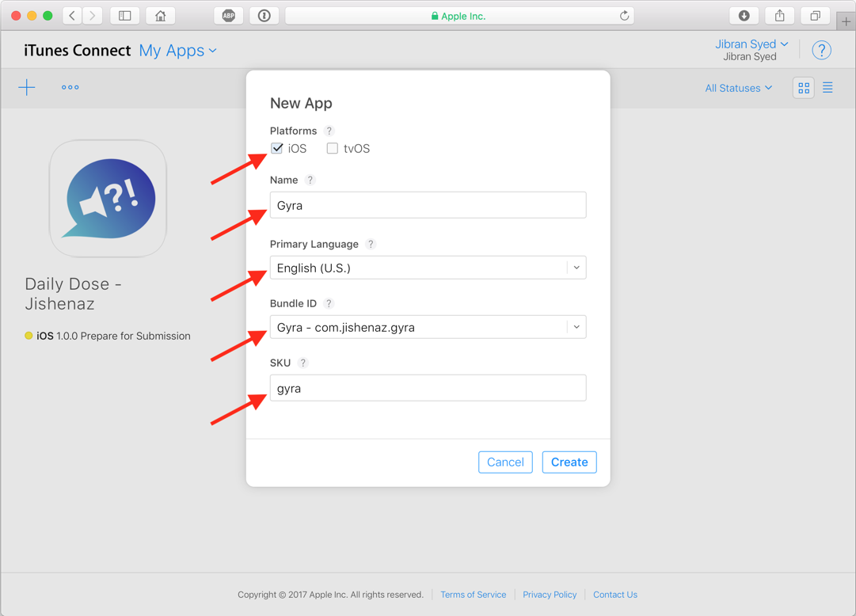Open Name field help question mark
The height and width of the screenshot is (616, 856).
[x=310, y=180]
